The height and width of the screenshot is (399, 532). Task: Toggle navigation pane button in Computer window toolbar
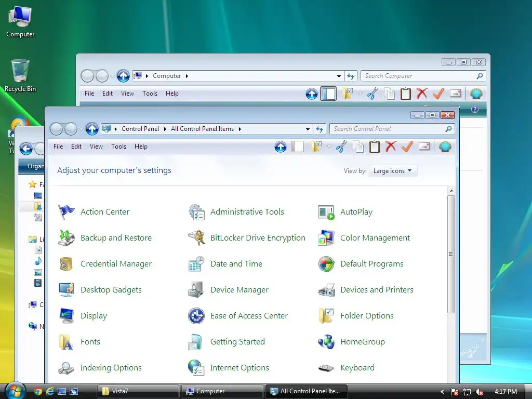point(328,94)
